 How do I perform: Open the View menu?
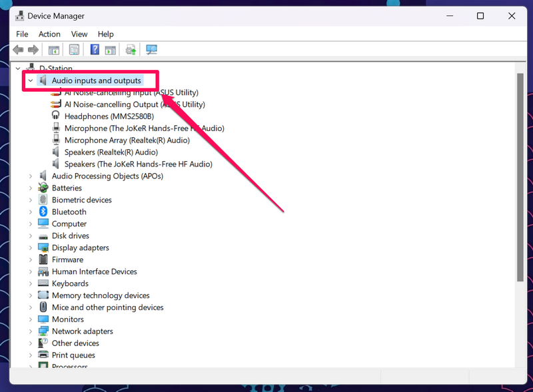(79, 34)
